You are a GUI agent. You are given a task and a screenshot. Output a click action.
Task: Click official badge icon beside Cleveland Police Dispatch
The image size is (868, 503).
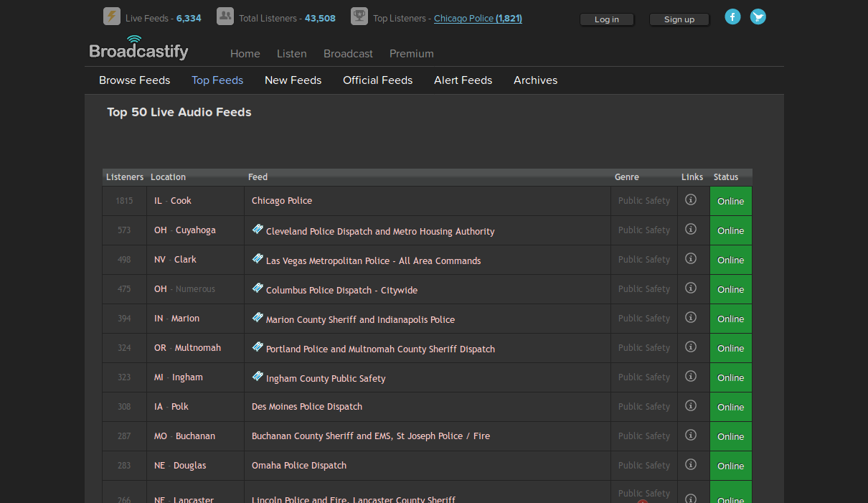[x=258, y=229]
